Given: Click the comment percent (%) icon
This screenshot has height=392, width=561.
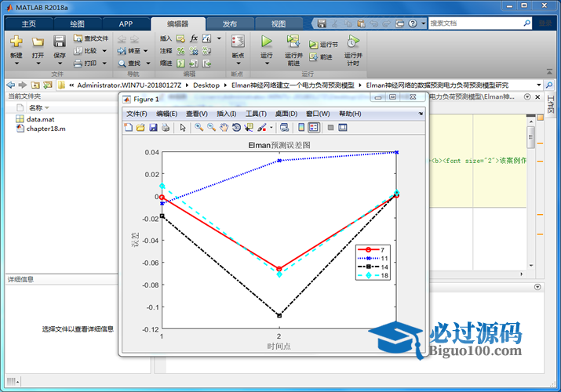Looking at the screenshot, I should pos(181,51).
